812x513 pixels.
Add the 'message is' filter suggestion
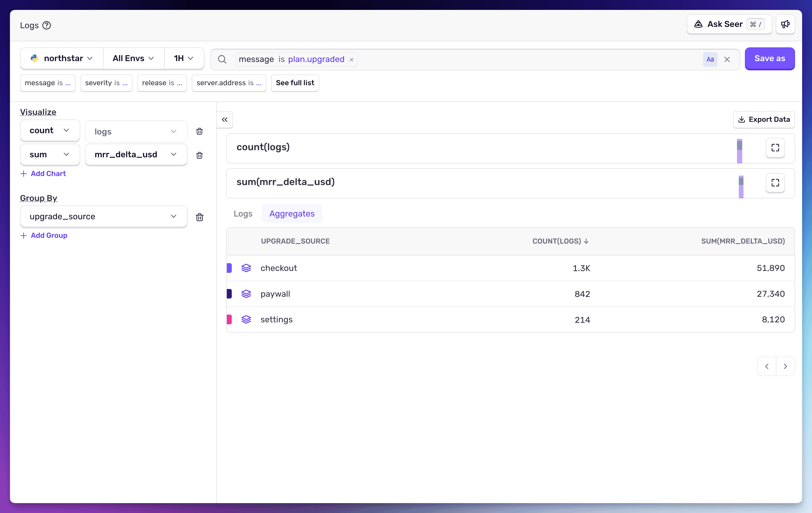(48, 83)
